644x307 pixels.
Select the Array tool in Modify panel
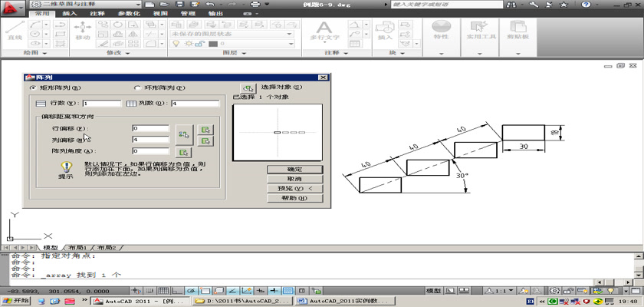132,43
